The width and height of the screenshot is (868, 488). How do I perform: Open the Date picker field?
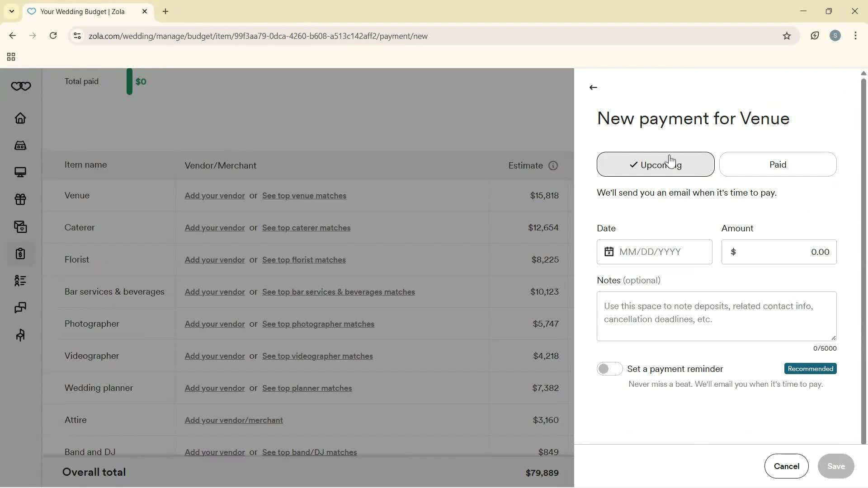(654, 252)
